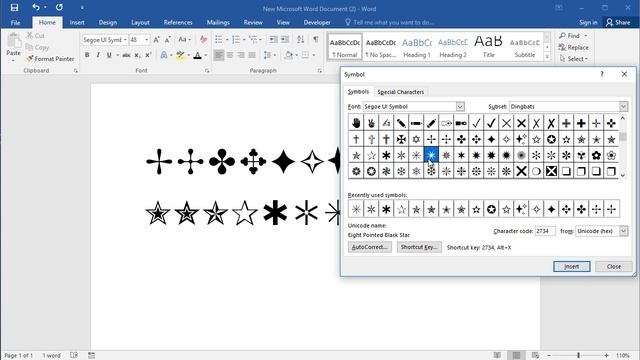Sort paragraphs A to Z icon
Screen dimensions: 640x360
[301, 40]
